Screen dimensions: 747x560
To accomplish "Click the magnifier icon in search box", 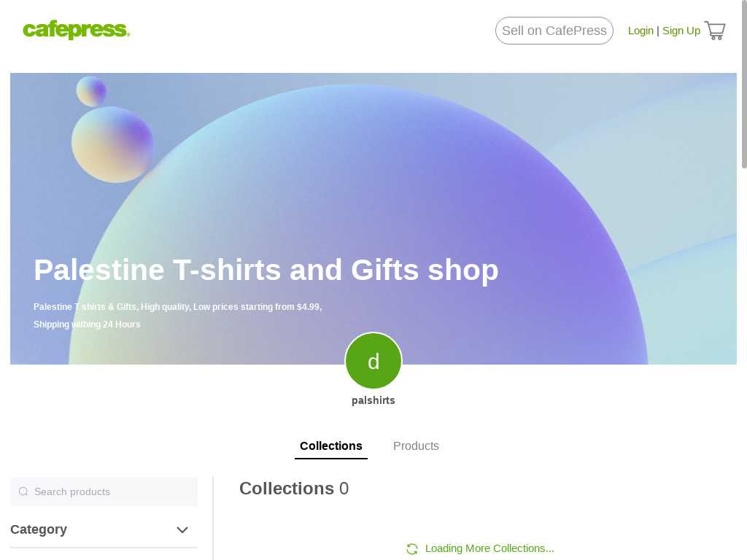I will [23, 491].
